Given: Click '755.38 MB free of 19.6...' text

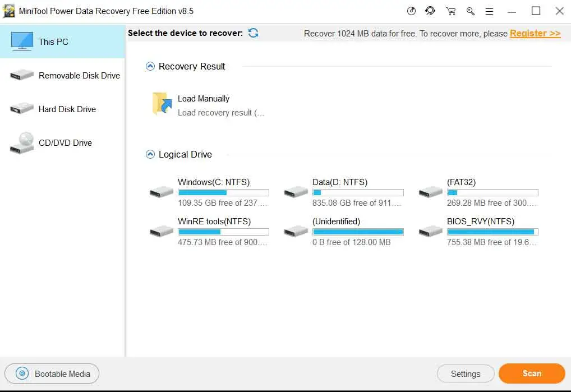Looking at the screenshot, I should [491, 242].
